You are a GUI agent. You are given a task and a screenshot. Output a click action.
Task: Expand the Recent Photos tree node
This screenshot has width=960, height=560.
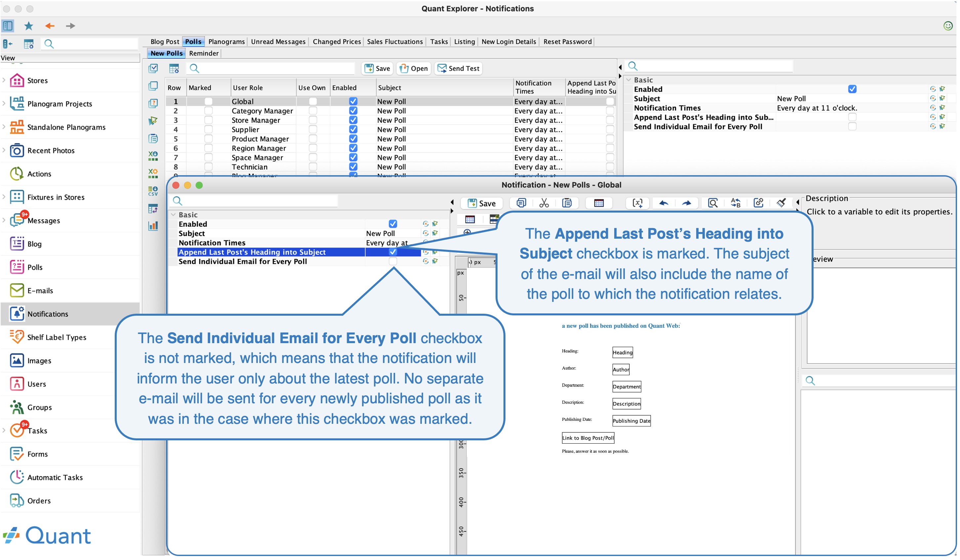[x=4, y=150]
